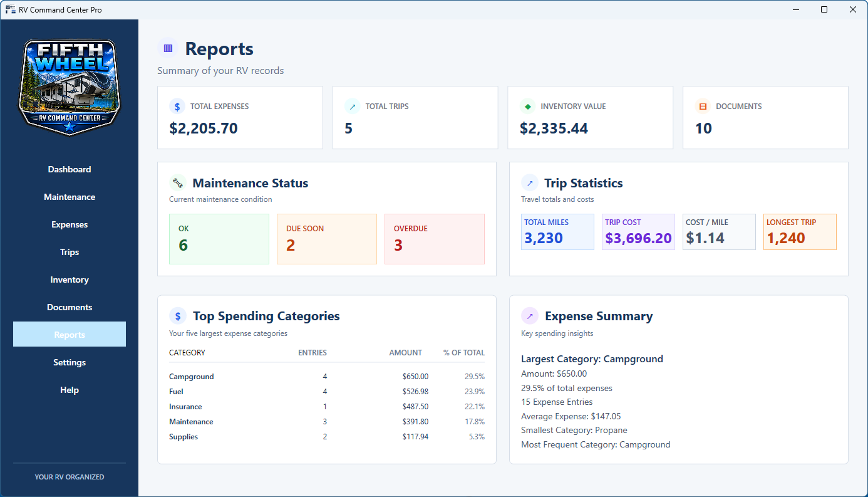Select the Due Soon maintenance box
This screenshot has height=497, width=868.
point(327,239)
